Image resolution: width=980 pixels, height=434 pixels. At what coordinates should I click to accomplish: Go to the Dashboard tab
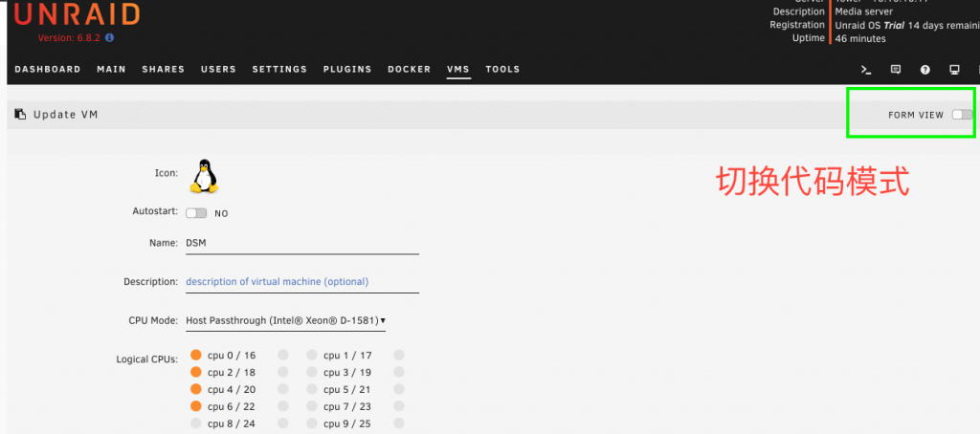coord(48,70)
